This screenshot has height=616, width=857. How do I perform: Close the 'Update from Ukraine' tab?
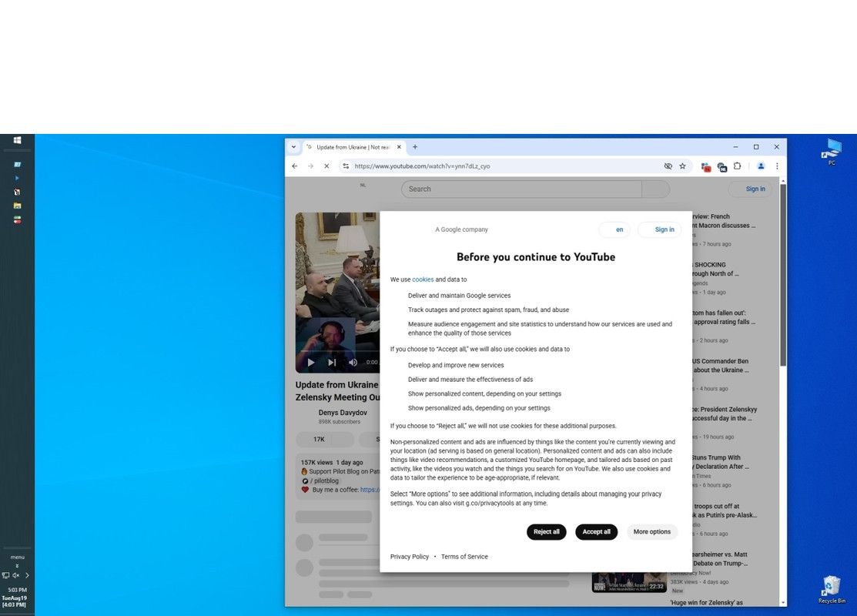[399, 147]
